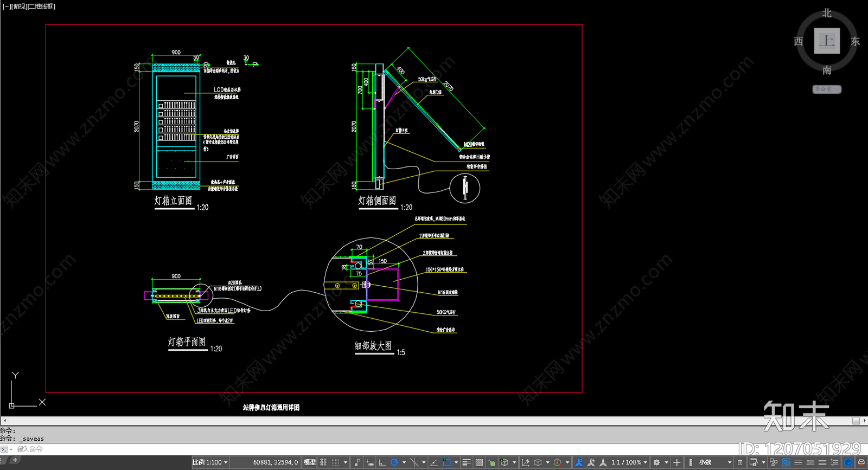
Task: Click the transparency checkerboard icon
Action: point(479,462)
